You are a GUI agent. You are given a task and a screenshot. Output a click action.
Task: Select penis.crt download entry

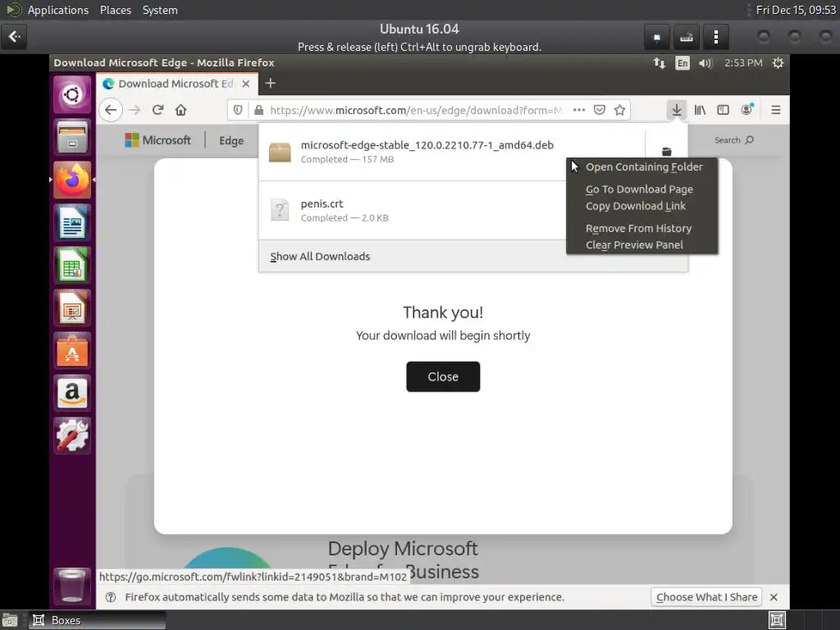(413, 210)
